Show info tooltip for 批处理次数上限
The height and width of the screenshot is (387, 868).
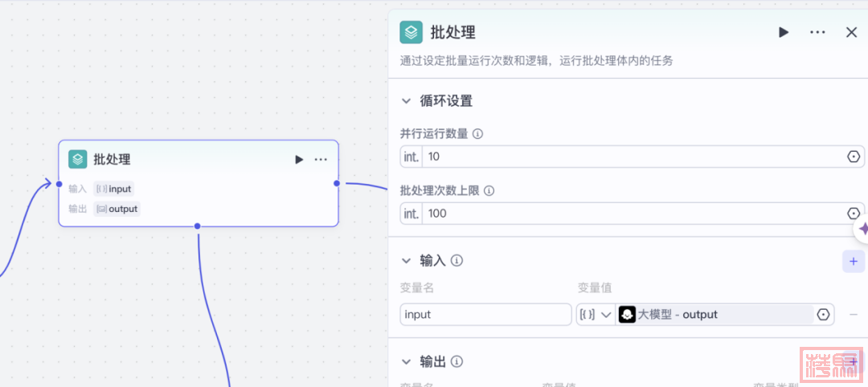[489, 191]
